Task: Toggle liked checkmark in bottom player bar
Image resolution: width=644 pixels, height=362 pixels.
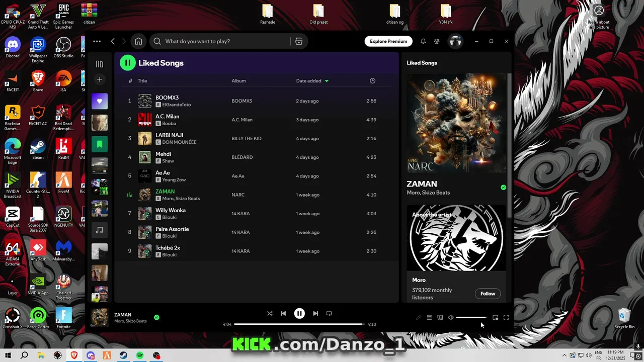Action: click(156, 317)
